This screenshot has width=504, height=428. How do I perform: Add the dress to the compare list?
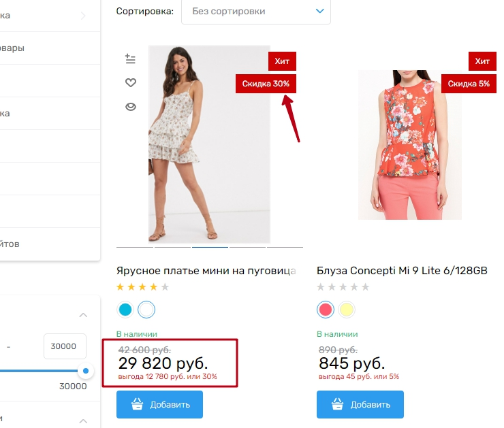(x=131, y=59)
